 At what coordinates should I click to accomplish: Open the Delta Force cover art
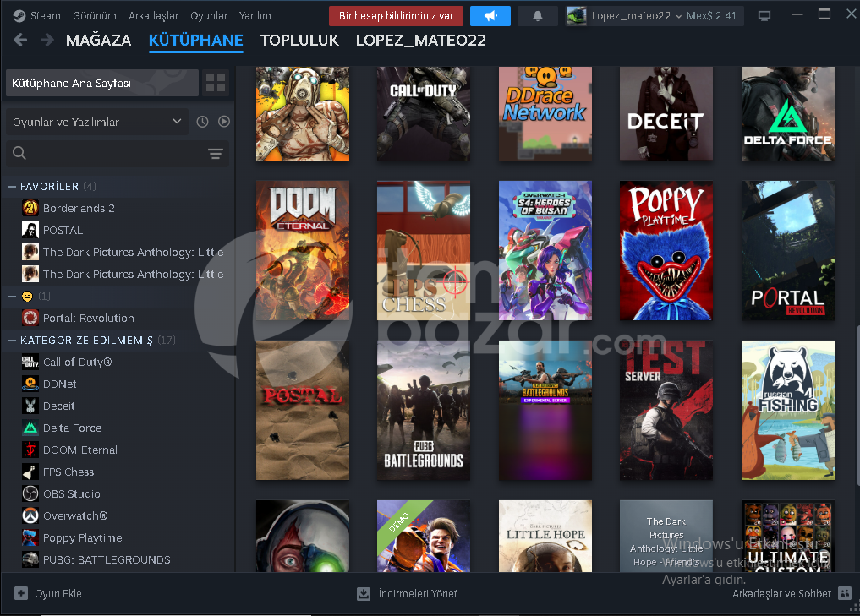(x=787, y=113)
